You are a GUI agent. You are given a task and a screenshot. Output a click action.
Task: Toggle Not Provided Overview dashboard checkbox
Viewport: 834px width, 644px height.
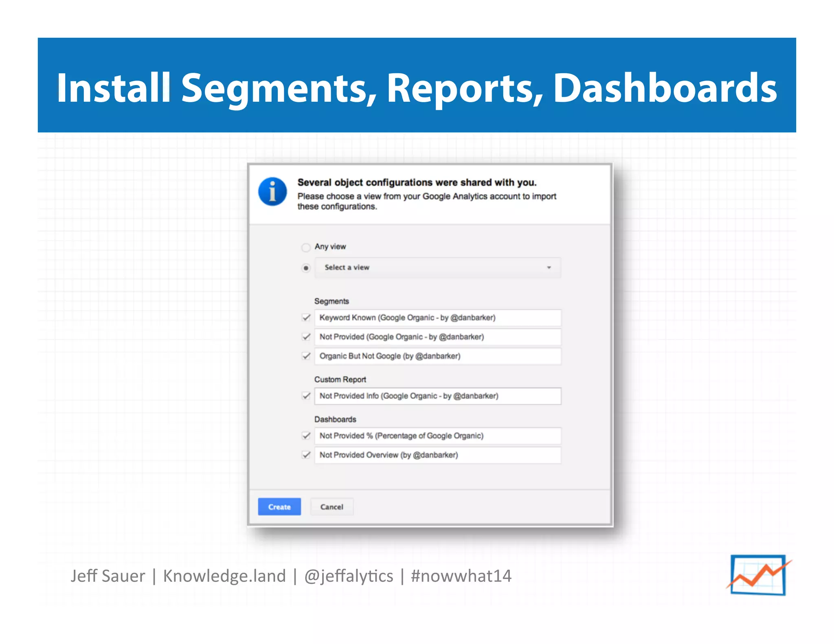[306, 455]
